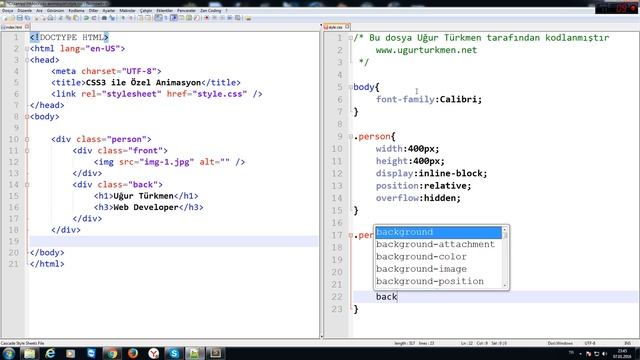Open the Kodlama menu
The image size is (640, 360).
pos(76,11)
